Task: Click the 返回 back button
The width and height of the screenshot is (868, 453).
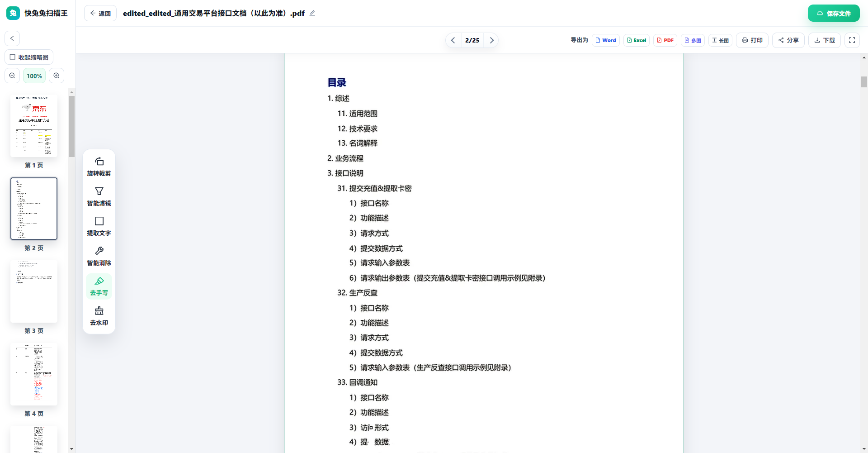Action: point(100,13)
